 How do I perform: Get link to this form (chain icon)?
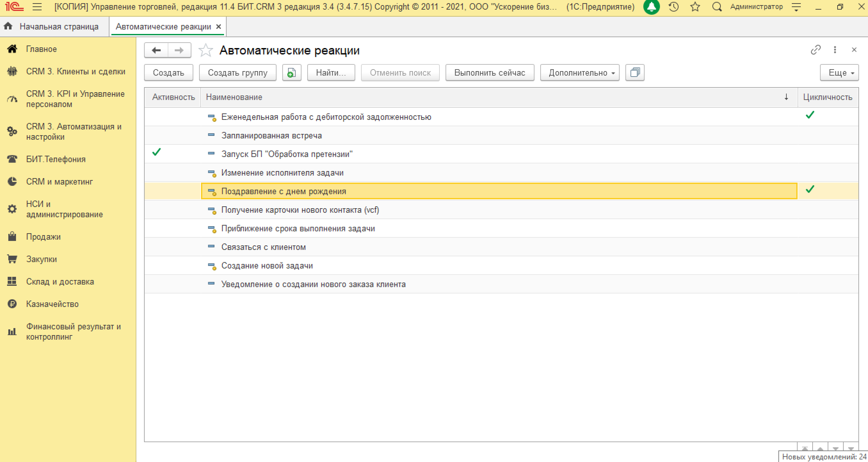pyautogui.click(x=816, y=50)
